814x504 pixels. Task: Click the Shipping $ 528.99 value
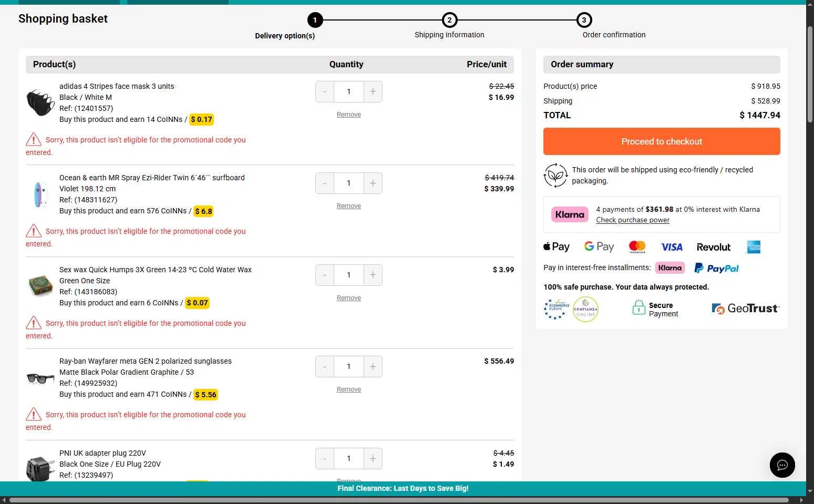click(766, 101)
